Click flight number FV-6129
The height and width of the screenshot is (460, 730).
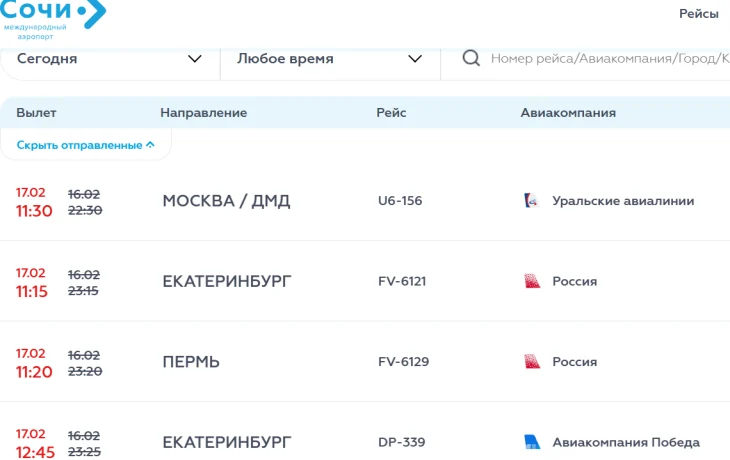point(403,362)
